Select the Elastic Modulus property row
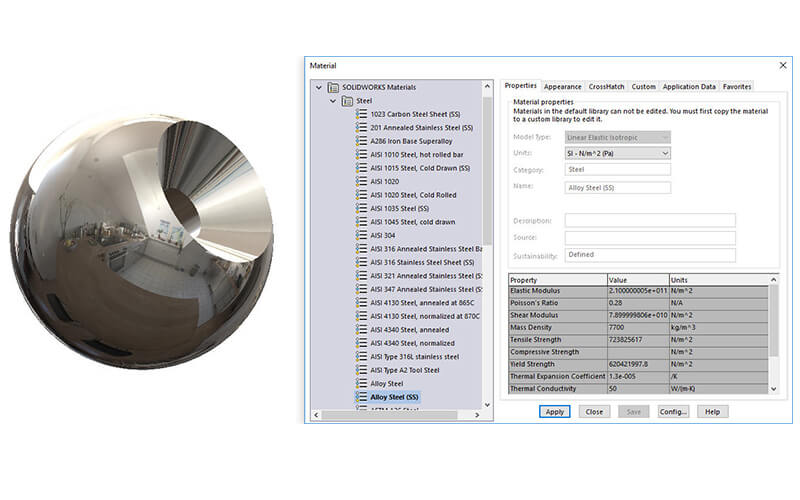The image size is (800, 500). pyautogui.click(x=638, y=291)
